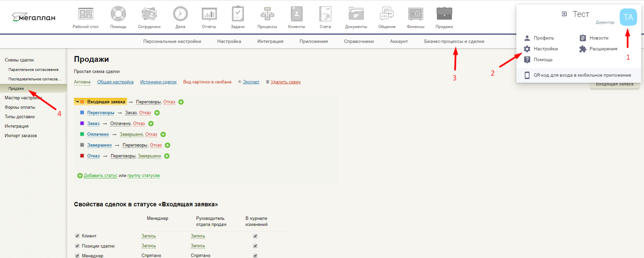Open the Общение chat icon
The width and height of the screenshot is (644, 258).
(x=387, y=14)
